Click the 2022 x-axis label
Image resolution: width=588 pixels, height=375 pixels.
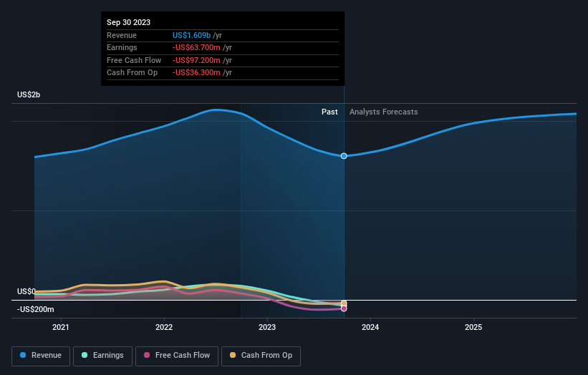[164, 328]
